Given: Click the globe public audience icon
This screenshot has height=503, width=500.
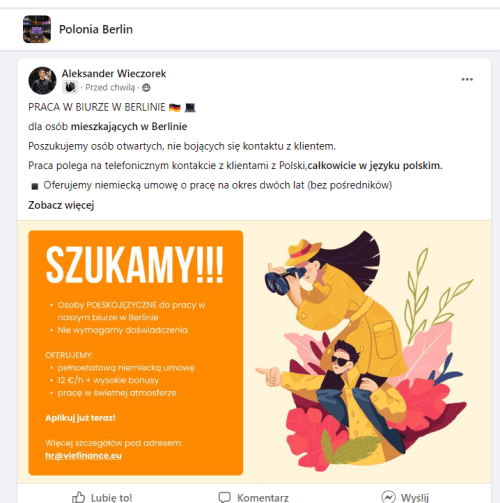Looking at the screenshot, I should tap(146, 88).
